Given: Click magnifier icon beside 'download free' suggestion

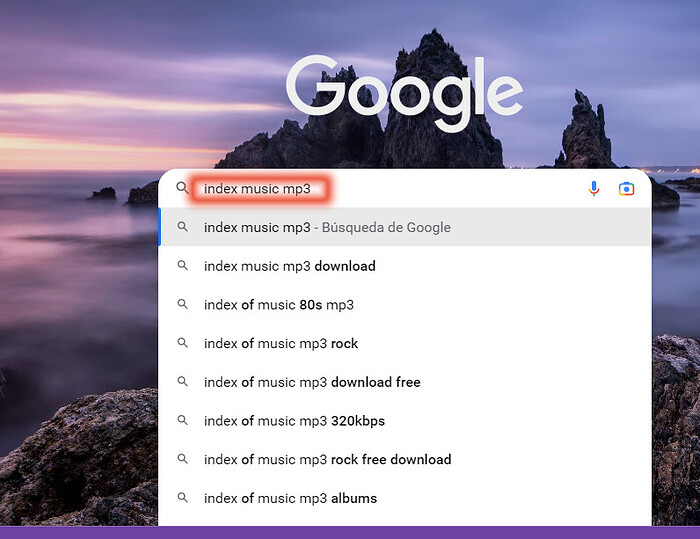Looking at the screenshot, I should [x=182, y=381].
